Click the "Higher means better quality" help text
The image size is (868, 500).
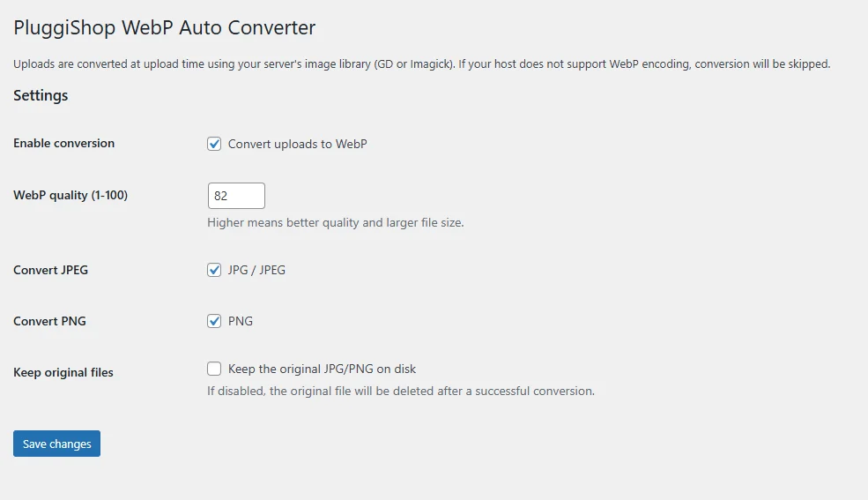tap(336, 222)
